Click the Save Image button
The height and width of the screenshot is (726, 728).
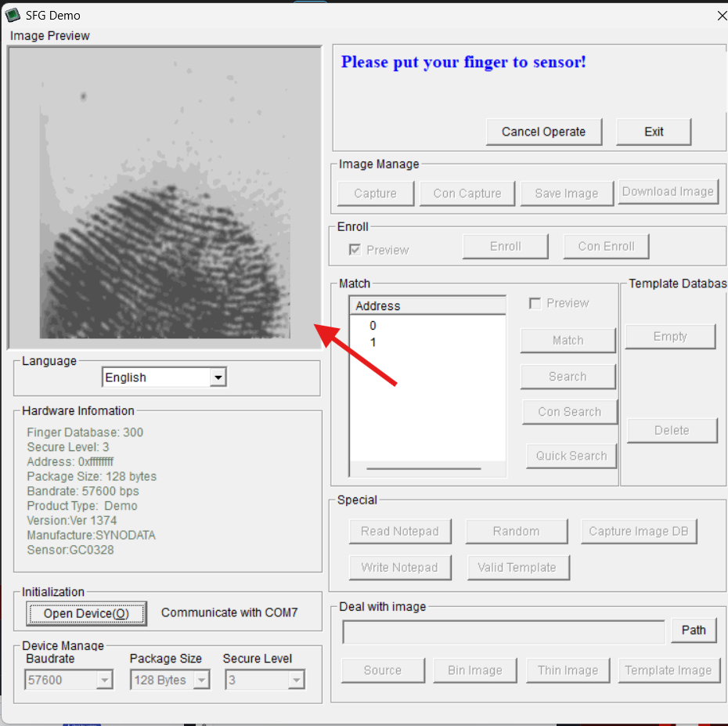click(567, 193)
